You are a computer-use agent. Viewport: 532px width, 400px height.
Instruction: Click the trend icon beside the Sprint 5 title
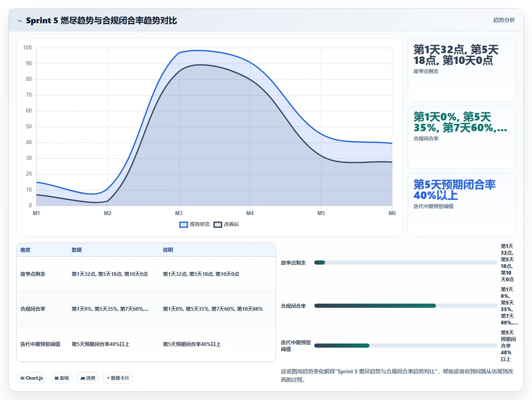coord(20,21)
